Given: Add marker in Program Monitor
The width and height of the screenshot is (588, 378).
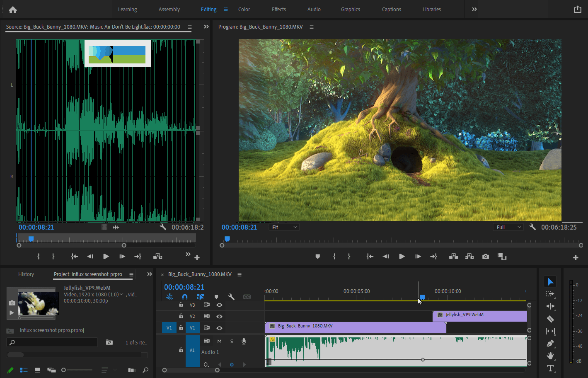Looking at the screenshot, I should tap(318, 257).
